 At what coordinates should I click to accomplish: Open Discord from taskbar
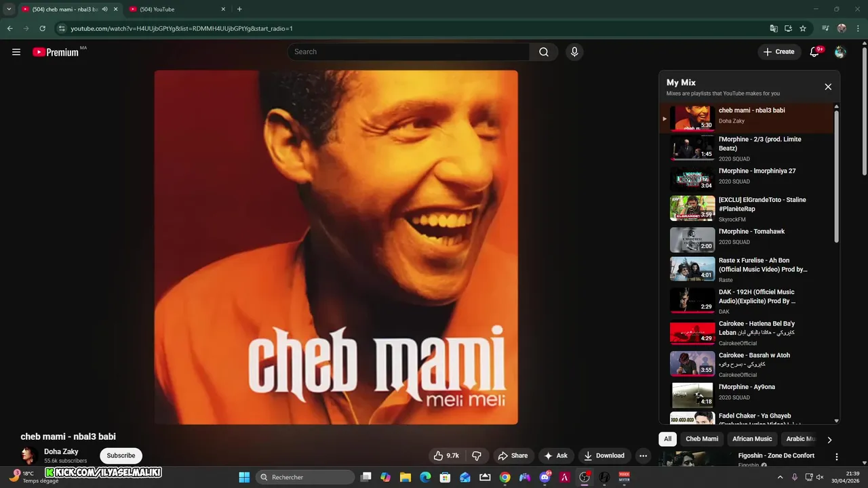(x=545, y=477)
